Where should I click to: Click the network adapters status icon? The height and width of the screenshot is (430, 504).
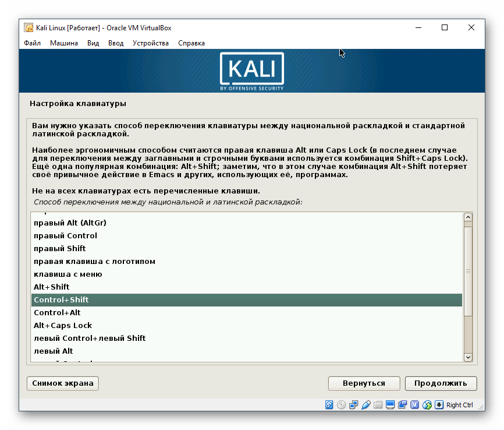click(353, 404)
